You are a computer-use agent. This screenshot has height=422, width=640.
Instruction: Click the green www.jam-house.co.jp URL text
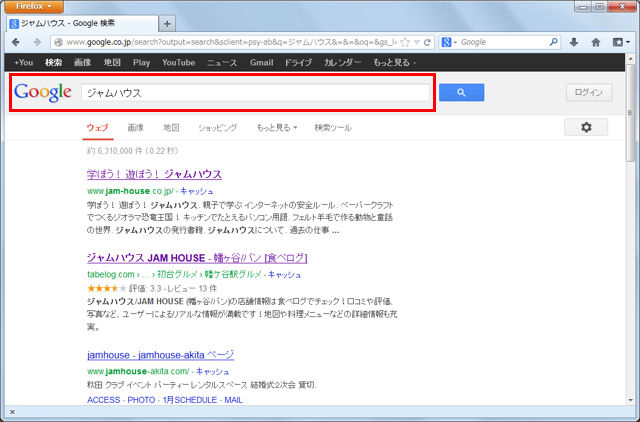click(130, 191)
